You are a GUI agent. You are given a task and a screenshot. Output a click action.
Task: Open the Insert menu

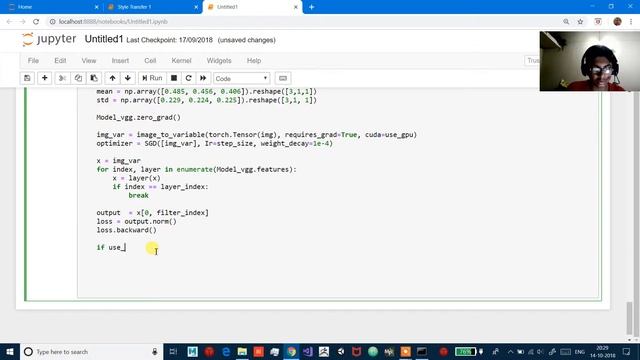click(x=120, y=60)
